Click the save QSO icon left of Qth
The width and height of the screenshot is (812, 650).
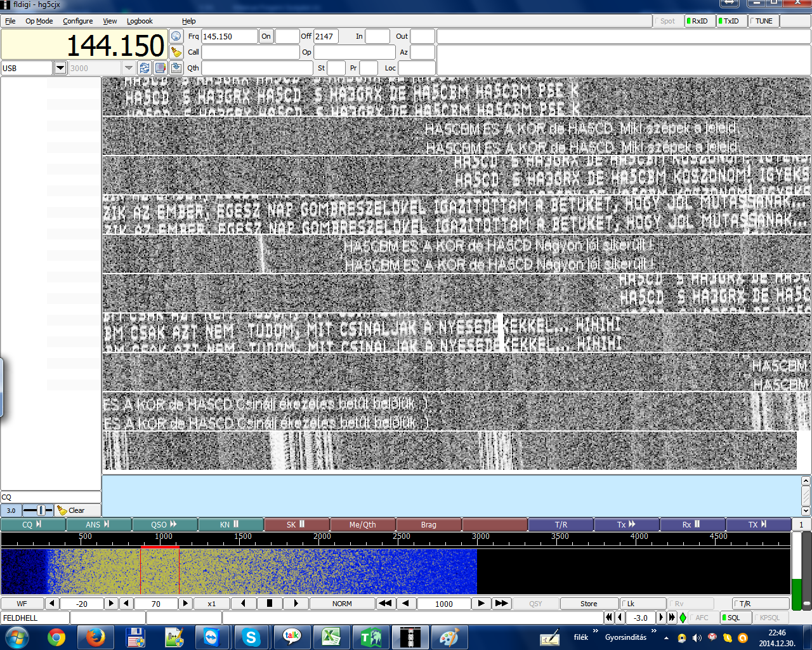[176, 68]
